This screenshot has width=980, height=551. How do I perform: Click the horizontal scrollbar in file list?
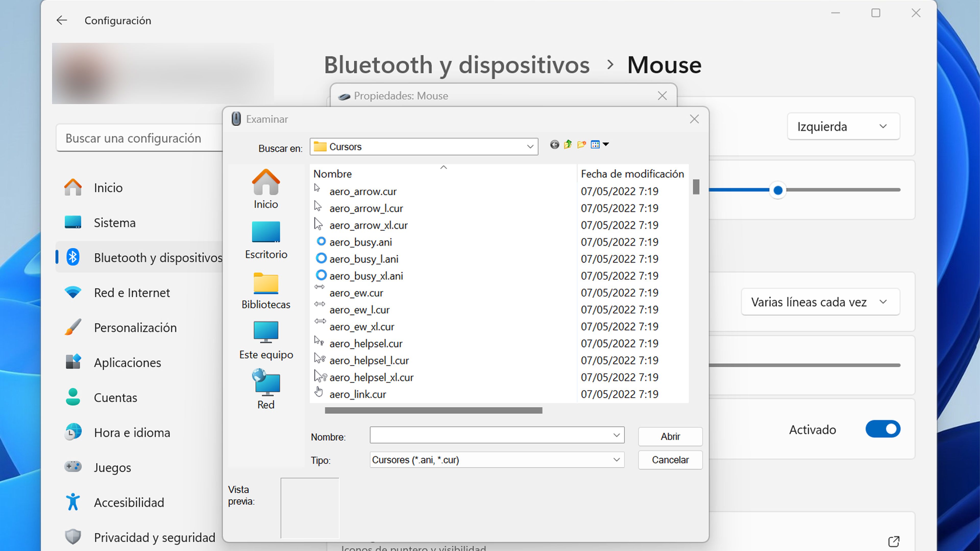[433, 411]
